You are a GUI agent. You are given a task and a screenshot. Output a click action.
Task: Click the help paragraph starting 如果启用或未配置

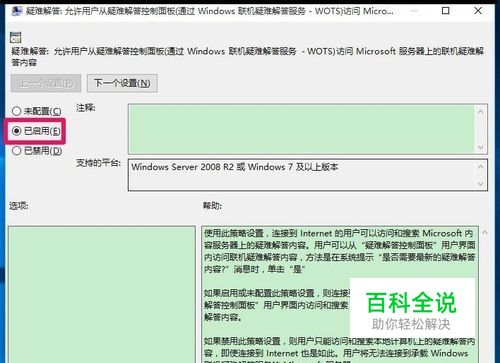click(x=277, y=305)
